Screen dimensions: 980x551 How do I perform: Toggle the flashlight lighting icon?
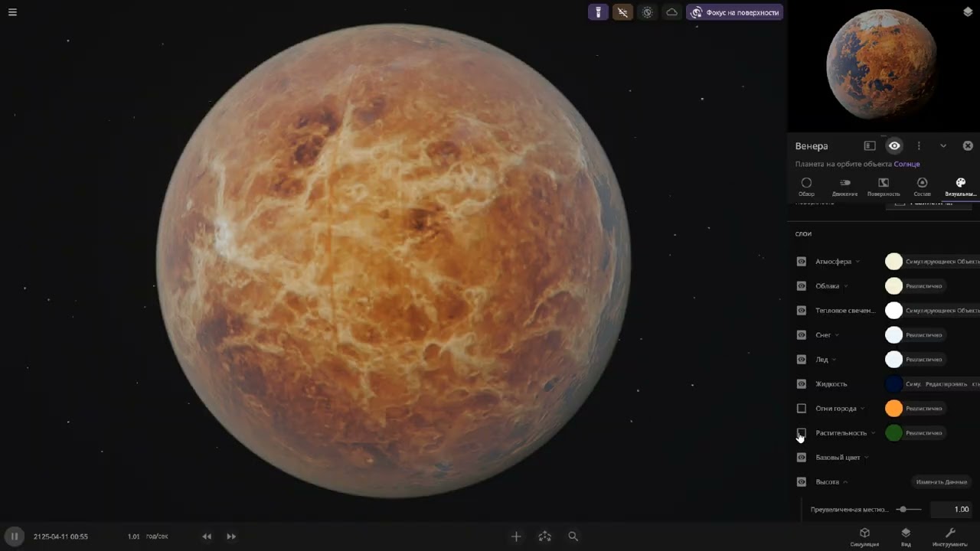click(598, 12)
